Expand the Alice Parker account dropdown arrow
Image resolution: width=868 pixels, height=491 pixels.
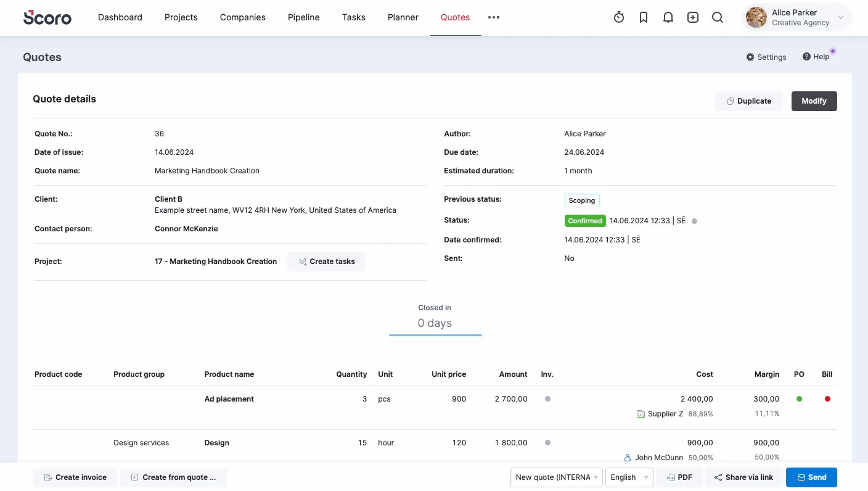(841, 18)
